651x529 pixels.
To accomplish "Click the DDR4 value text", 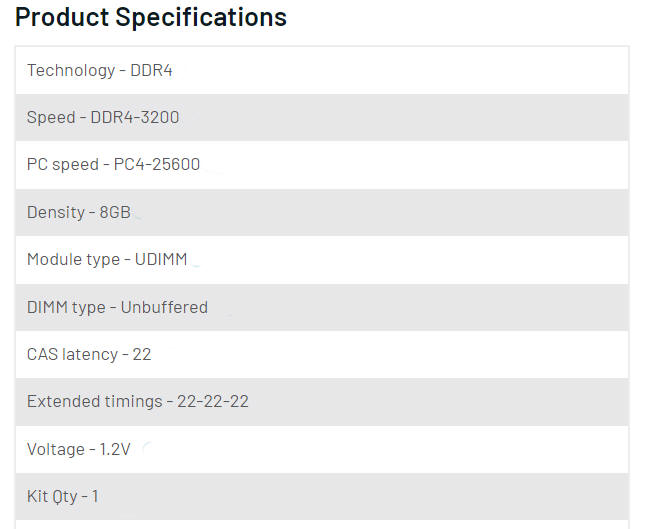I will tap(151, 70).
